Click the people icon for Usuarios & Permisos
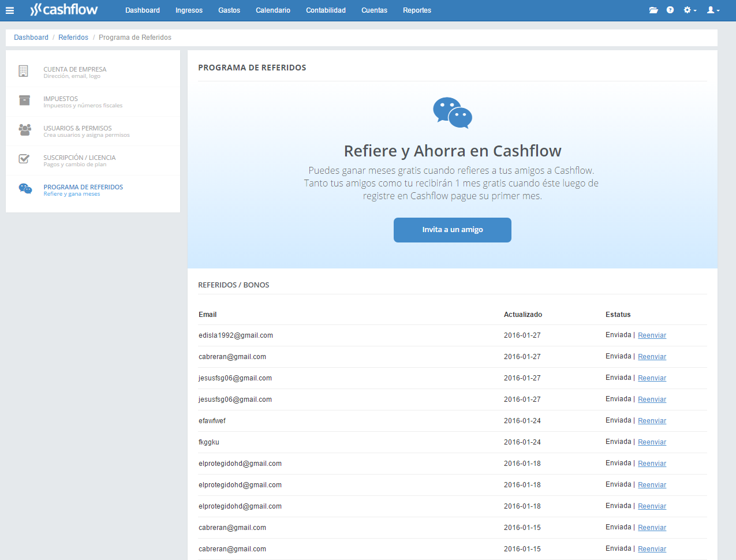This screenshot has height=560, width=736. click(25, 130)
